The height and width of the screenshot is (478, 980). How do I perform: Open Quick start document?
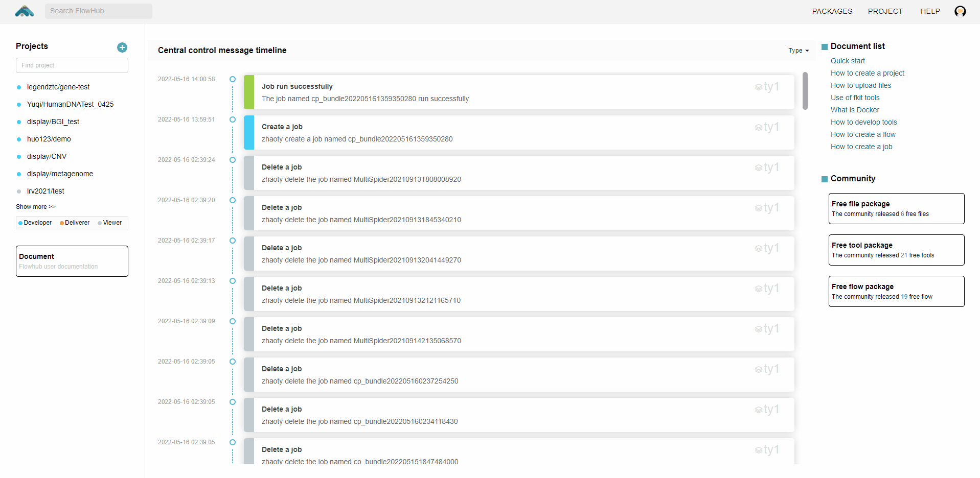[848, 61]
